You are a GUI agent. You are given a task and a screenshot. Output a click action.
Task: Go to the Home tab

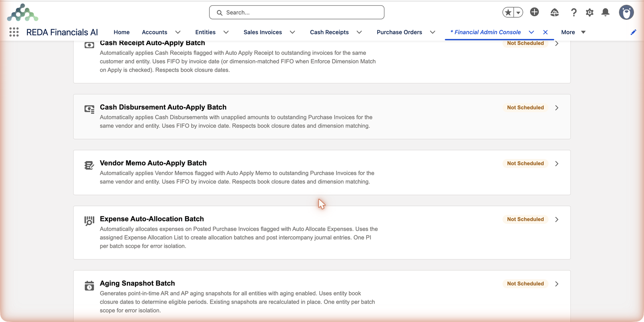point(122,32)
